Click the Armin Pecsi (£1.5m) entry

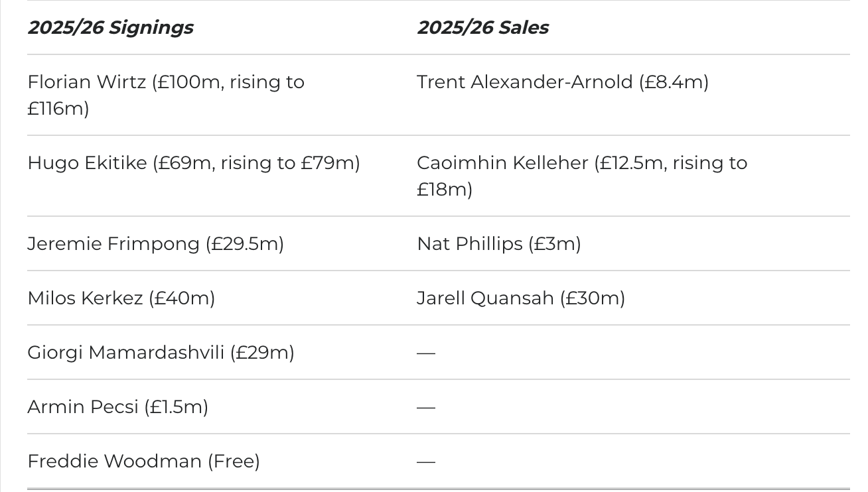[117, 407]
